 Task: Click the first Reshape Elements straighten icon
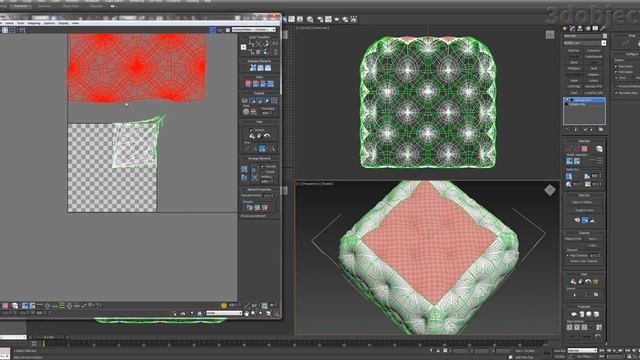click(253, 68)
